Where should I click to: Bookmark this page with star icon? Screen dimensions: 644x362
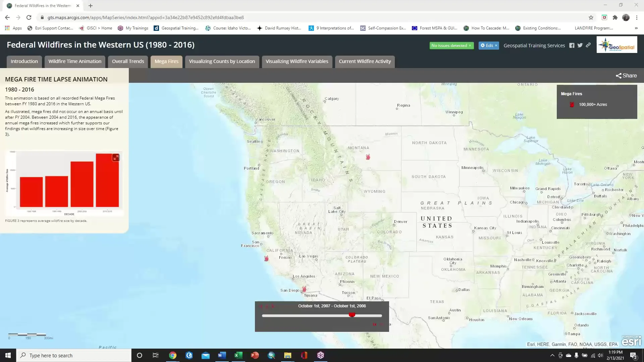[x=591, y=17]
